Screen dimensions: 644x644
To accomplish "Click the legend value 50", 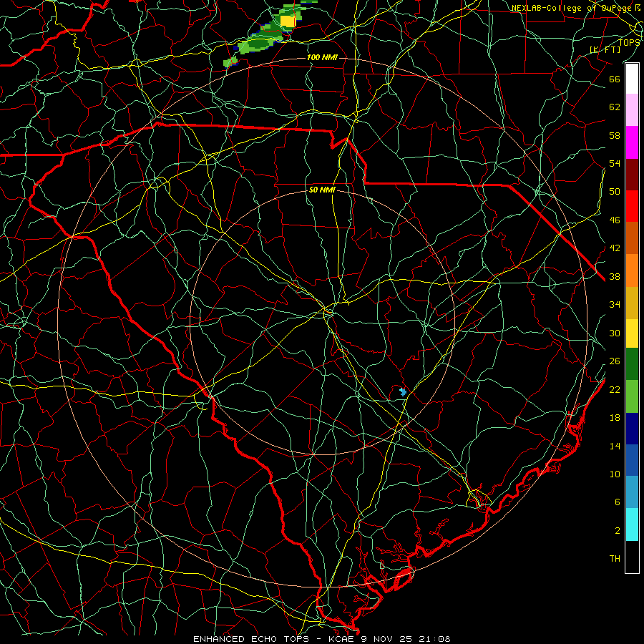I will click(x=615, y=191).
